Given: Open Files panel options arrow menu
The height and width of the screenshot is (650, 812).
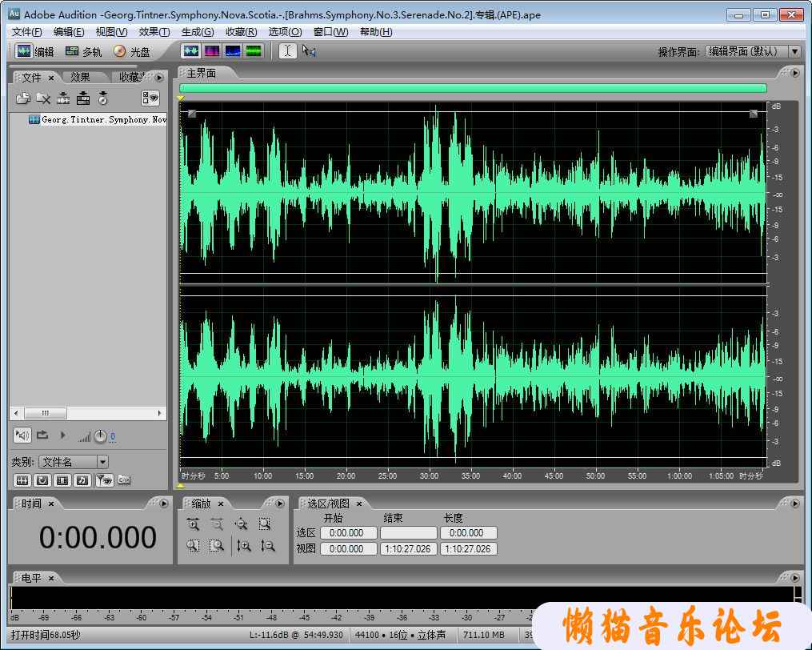Looking at the screenshot, I should point(159,77).
